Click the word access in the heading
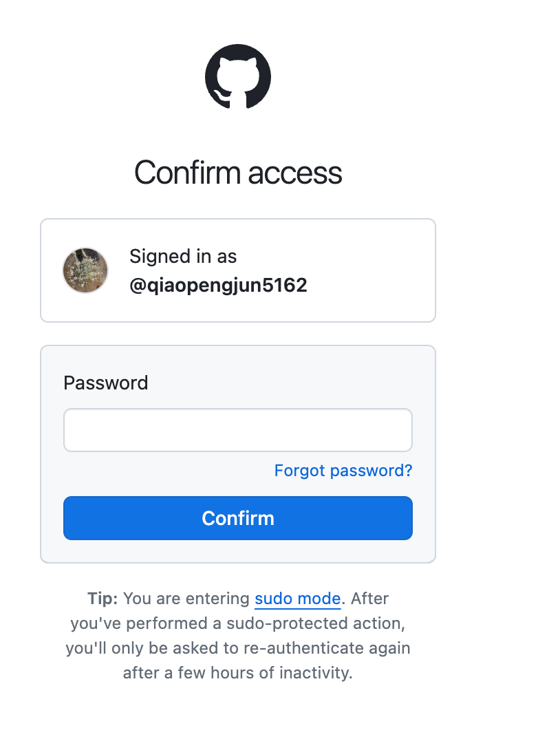 click(295, 173)
